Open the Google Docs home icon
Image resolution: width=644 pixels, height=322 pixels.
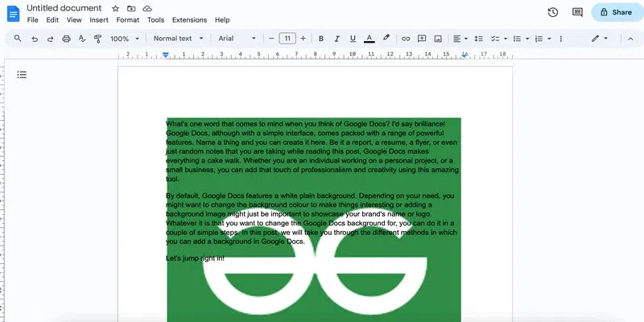[13, 14]
